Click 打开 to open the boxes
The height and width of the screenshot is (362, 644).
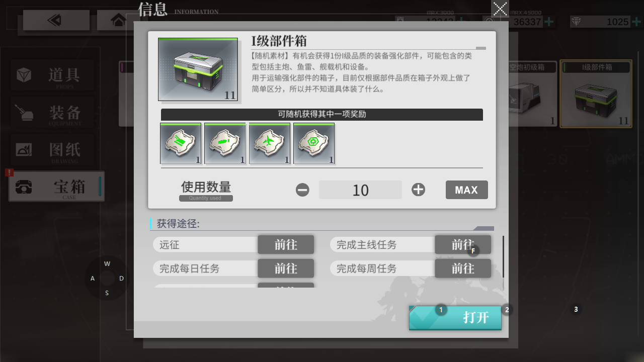pyautogui.click(x=455, y=318)
